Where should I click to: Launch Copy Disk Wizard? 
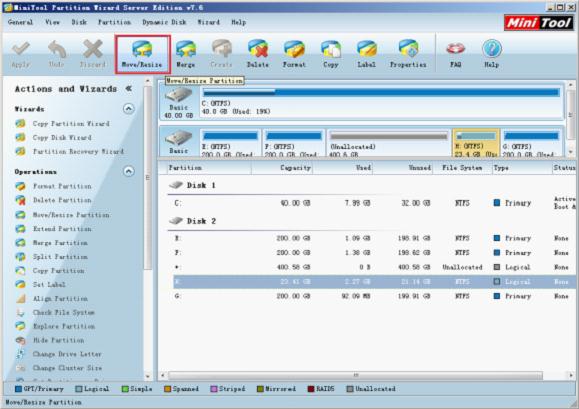tap(62, 138)
